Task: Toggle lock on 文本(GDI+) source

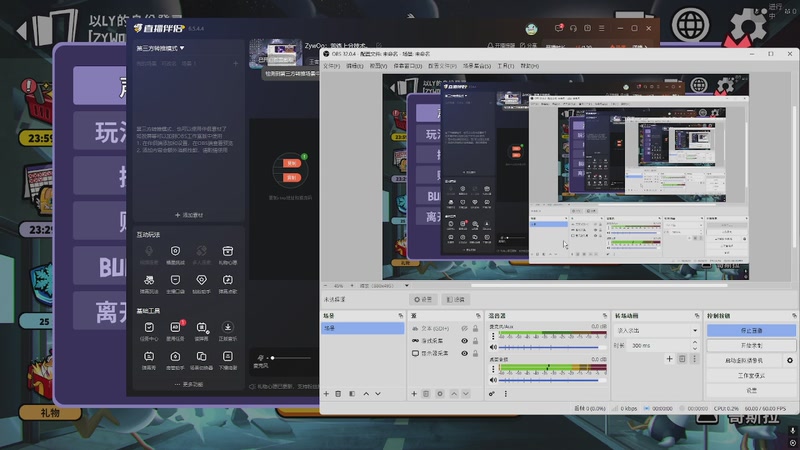Action: pyautogui.click(x=476, y=329)
